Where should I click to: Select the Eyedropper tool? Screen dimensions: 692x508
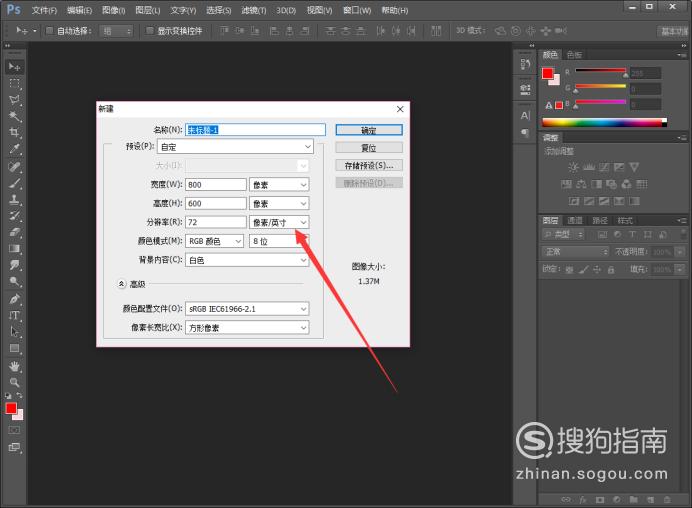coord(14,149)
